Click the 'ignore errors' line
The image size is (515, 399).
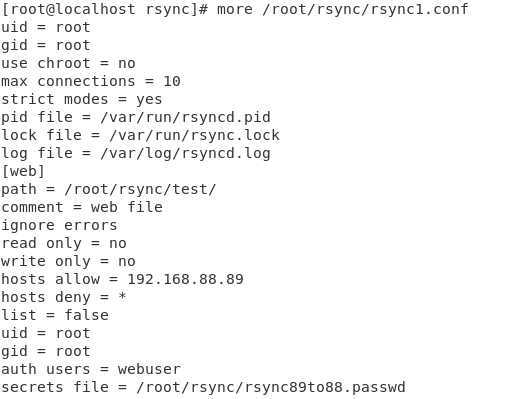click(59, 226)
